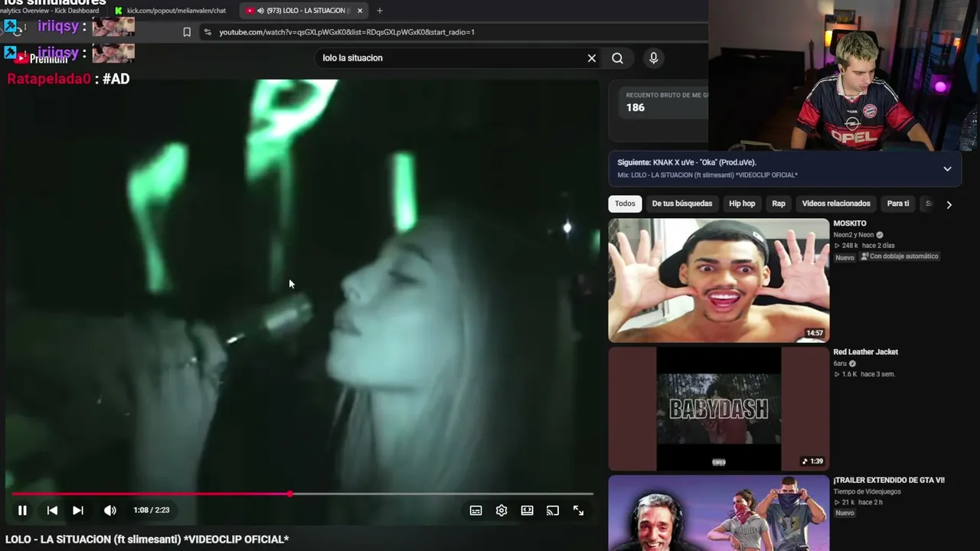Filter recommendations by 'Rap' chip
The image size is (980, 551).
(x=779, y=204)
